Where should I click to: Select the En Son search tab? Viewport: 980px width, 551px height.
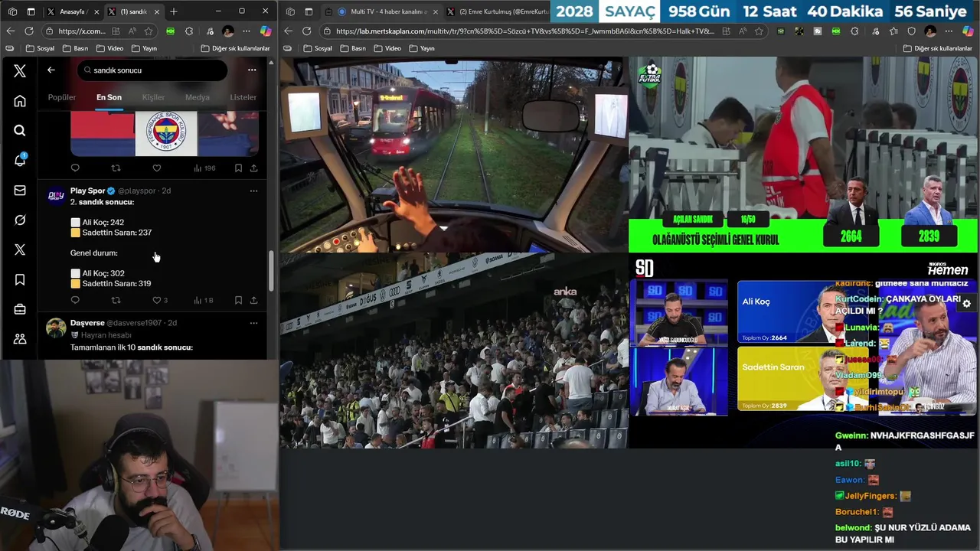109,97
